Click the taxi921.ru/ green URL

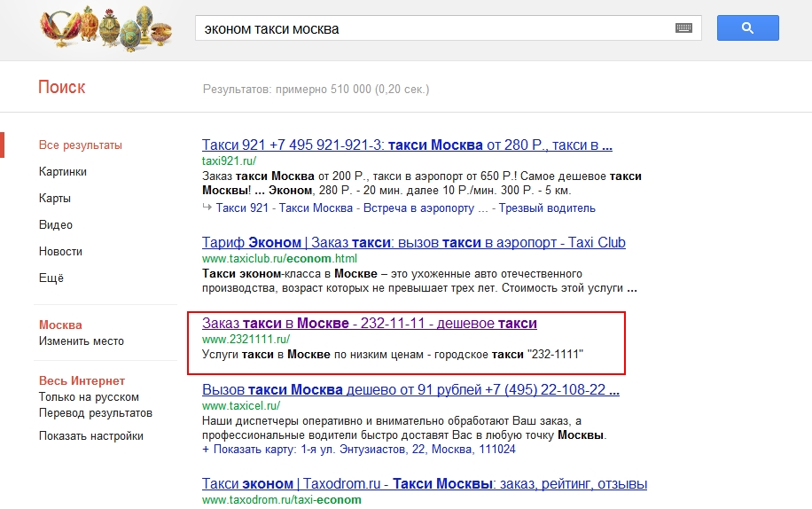pyautogui.click(x=229, y=161)
